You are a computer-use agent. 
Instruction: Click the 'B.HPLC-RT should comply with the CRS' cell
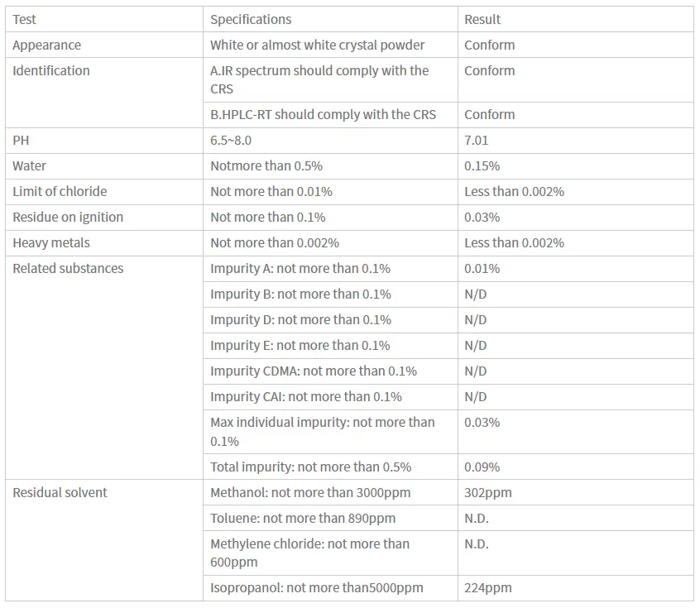(323, 114)
